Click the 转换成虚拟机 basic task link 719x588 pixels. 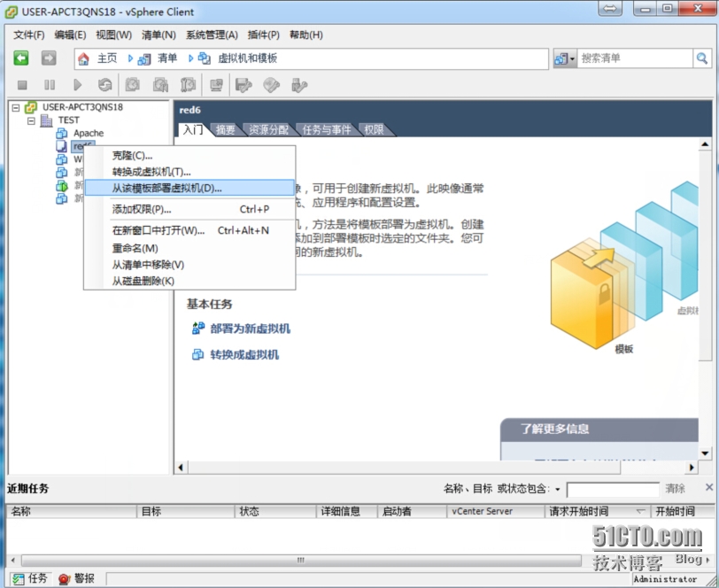coord(244,355)
